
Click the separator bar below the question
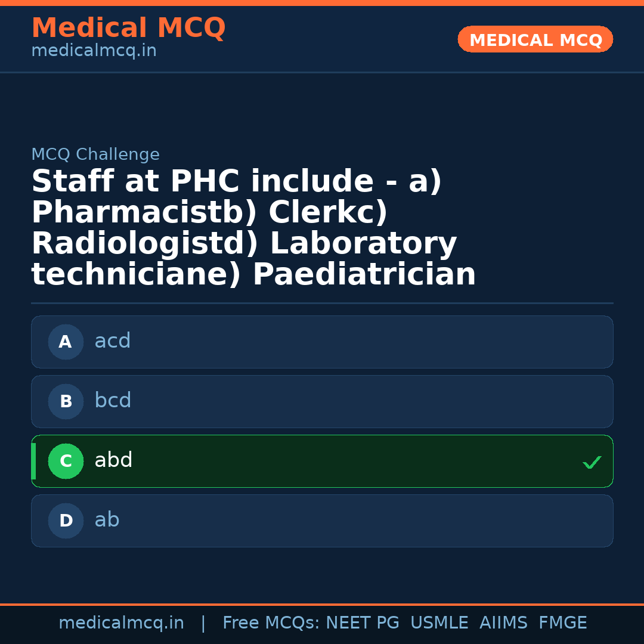click(x=322, y=302)
